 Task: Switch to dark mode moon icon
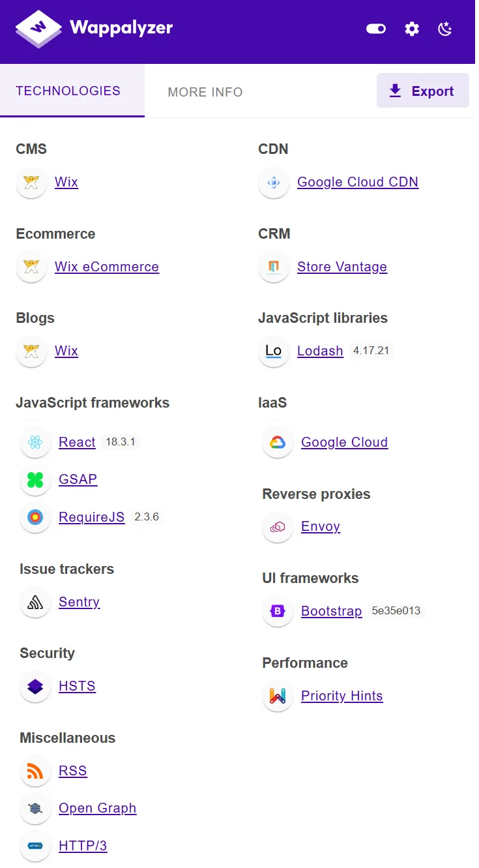445,29
